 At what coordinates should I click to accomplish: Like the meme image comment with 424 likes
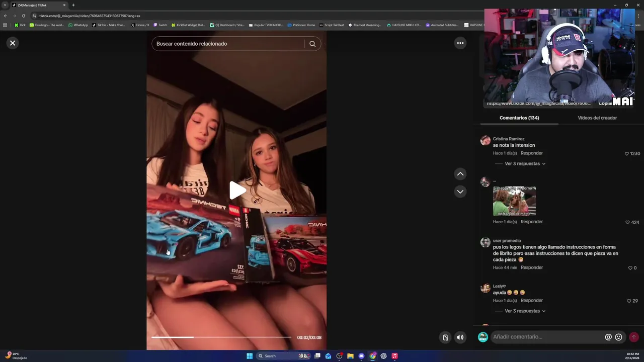pos(627,222)
